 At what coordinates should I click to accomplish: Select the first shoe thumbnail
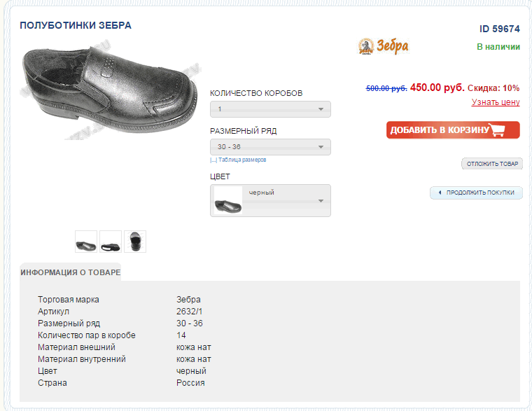tap(86, 242)
